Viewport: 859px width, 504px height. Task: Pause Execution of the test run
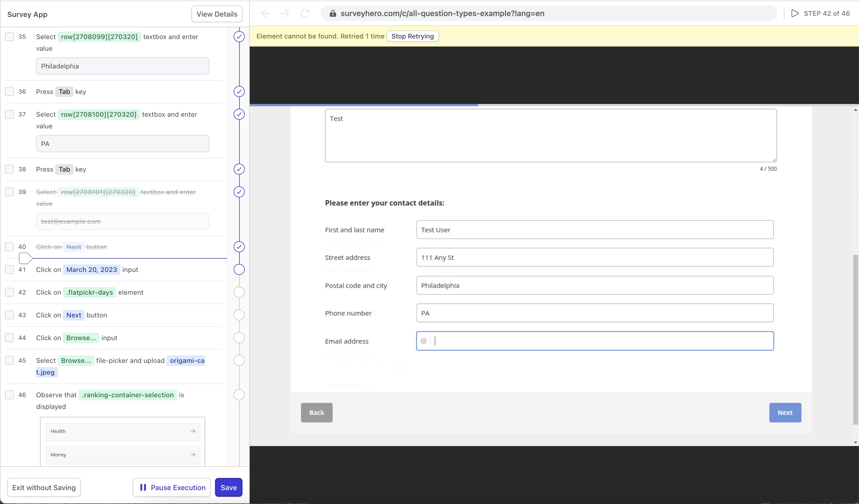[172, 487]
